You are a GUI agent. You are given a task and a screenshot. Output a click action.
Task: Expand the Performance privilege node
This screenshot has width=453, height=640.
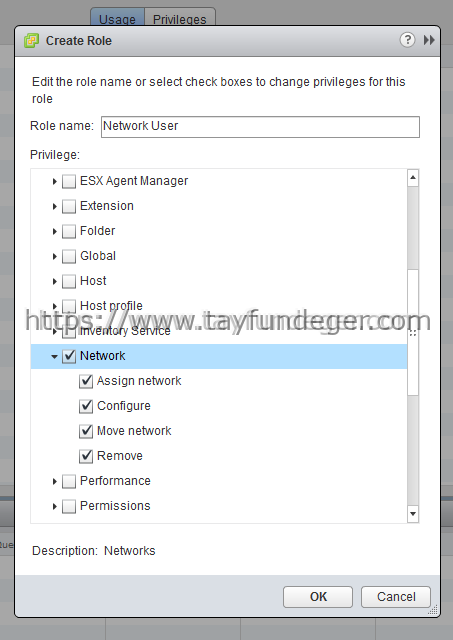click(54, 481)
